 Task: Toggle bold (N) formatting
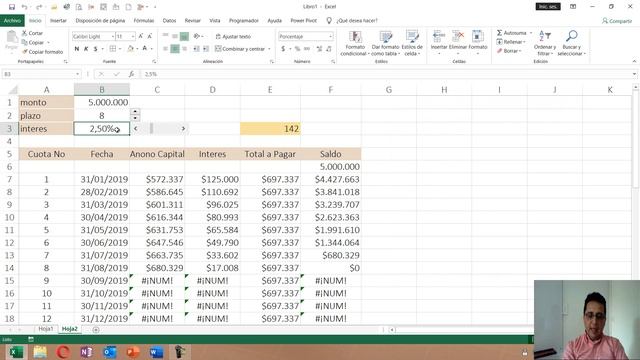pos(77,49)
